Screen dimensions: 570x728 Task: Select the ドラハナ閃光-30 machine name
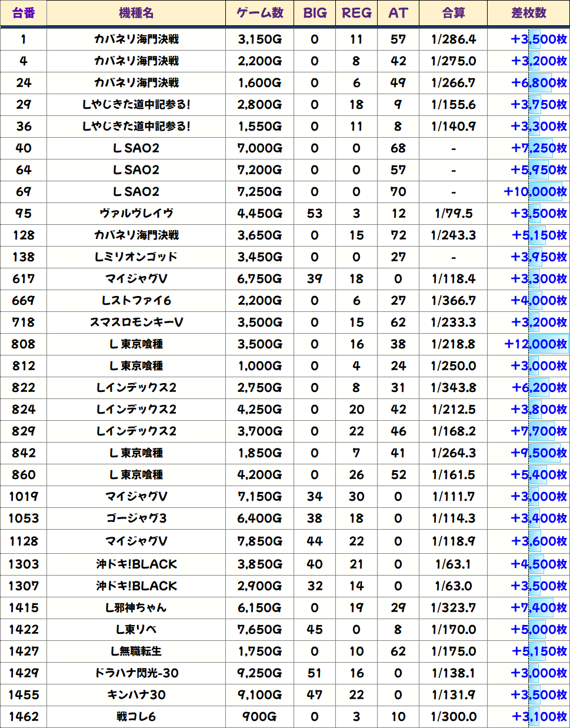pos(136,673)
